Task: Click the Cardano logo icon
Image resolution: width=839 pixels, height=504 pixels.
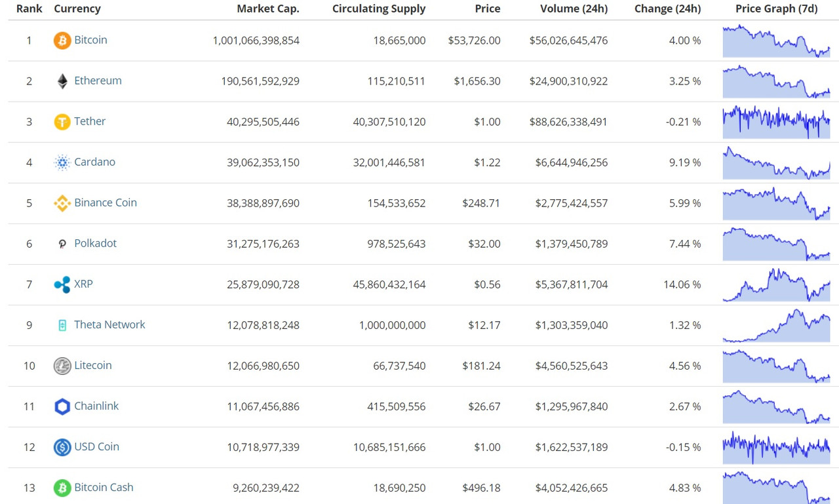Action: [x=62, y=163]
